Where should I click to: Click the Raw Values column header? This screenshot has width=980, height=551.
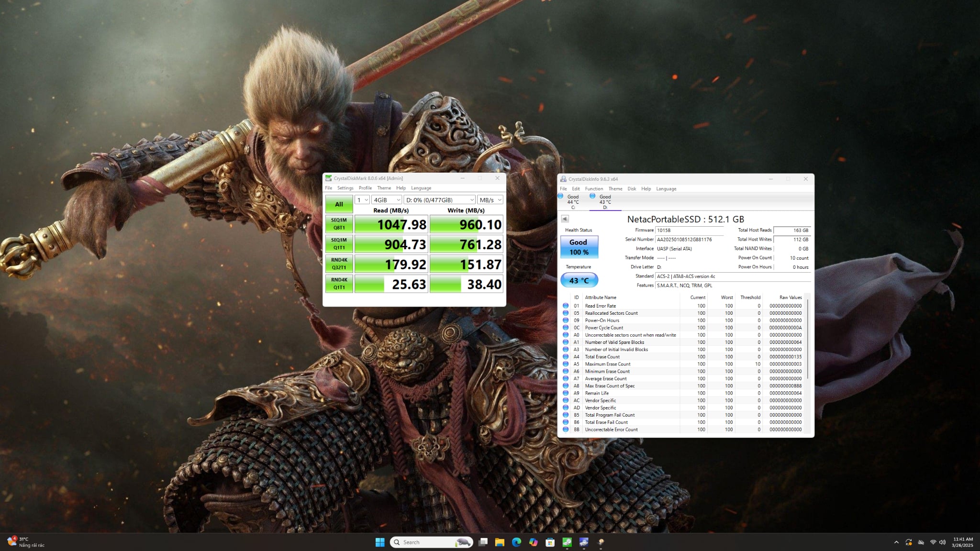pyautogui.click(x=791, y=298)
